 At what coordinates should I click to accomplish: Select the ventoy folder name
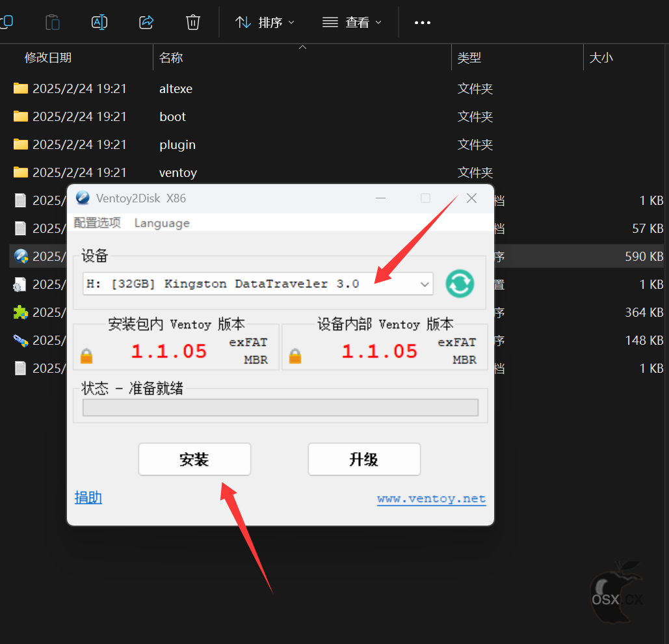178,173
